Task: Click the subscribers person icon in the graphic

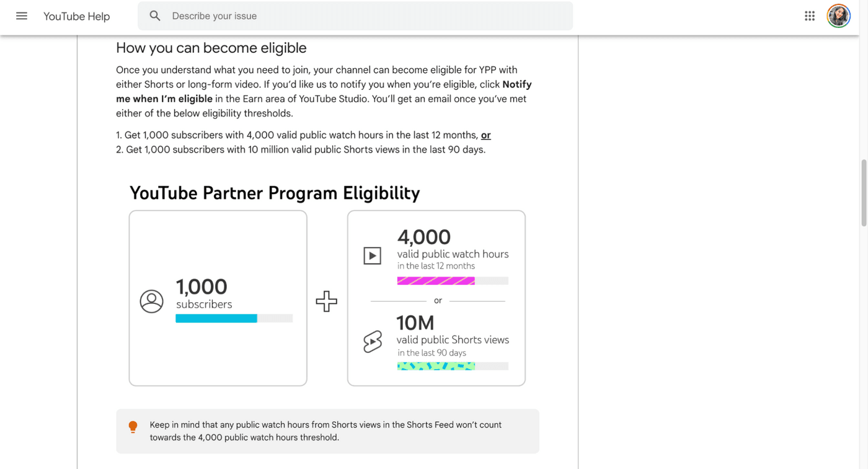Action: 152,301
